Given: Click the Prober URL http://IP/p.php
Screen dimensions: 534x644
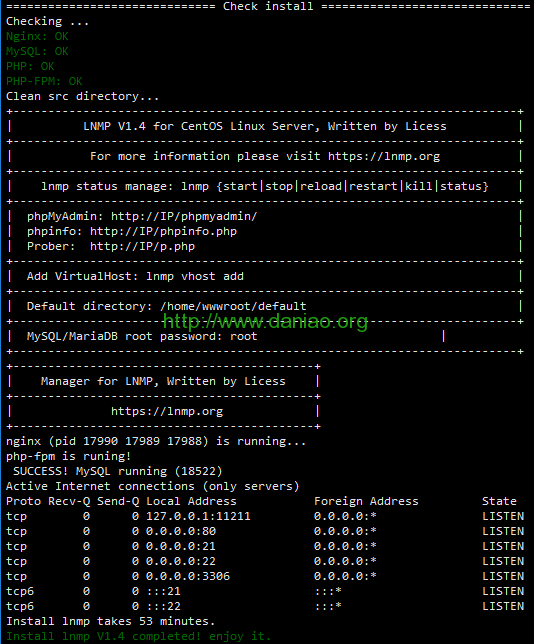Looking at the screenshot, I should 142,246.
